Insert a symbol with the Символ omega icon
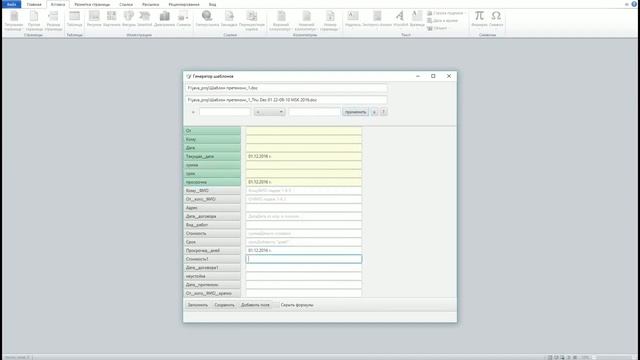The image size is (640, 360). click(496, 19)
